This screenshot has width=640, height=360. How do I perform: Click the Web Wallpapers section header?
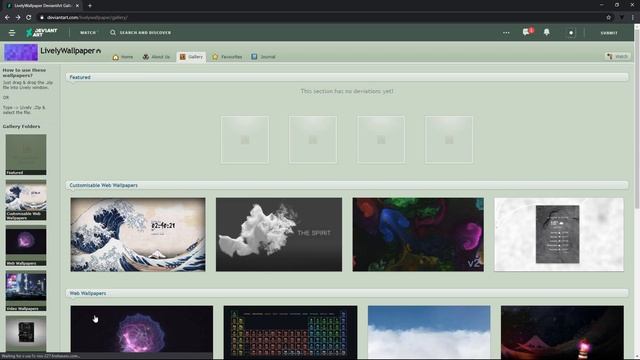coord(88,293)
